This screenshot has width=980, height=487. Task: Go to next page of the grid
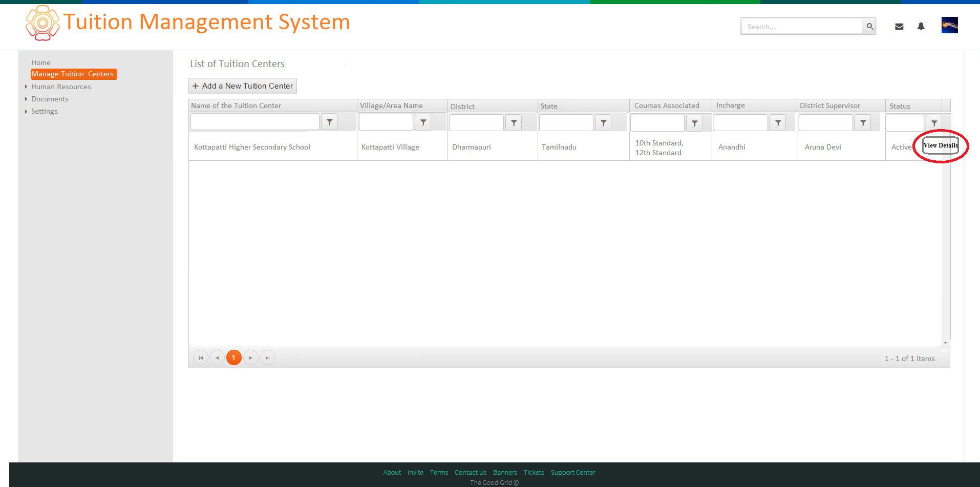(x=251, y=357)
